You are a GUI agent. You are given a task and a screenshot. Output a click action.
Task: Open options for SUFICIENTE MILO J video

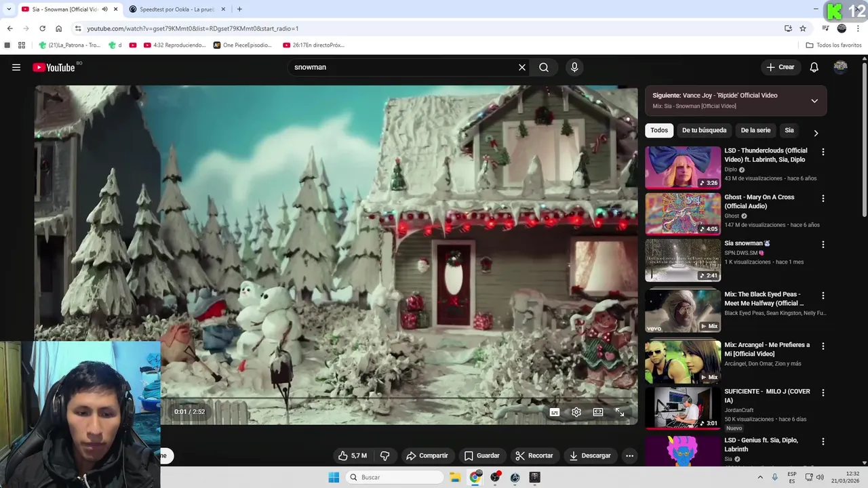tap(823, 392)
